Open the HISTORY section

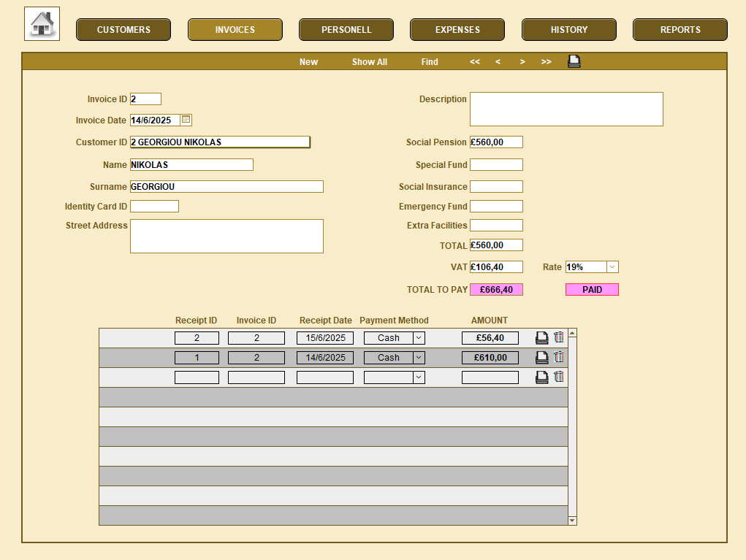pyautogui.click(x=569, y=29)
